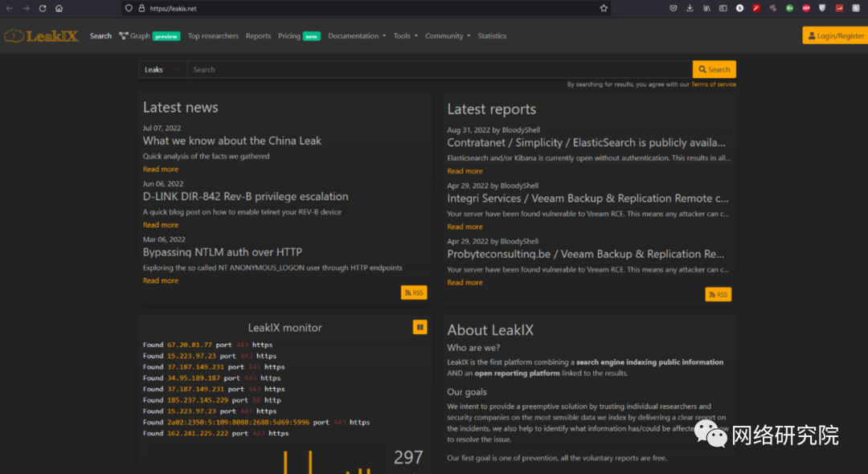Expand the Tools menu

(406, 36)
